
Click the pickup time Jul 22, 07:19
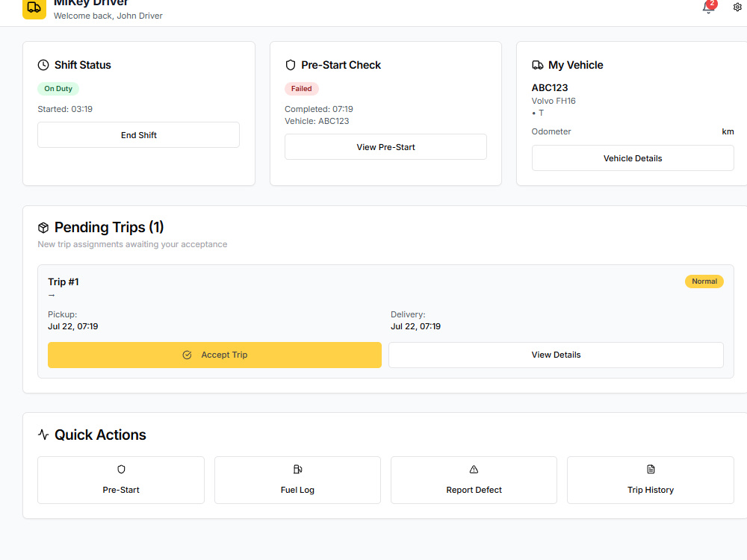[x=73, y=326]
